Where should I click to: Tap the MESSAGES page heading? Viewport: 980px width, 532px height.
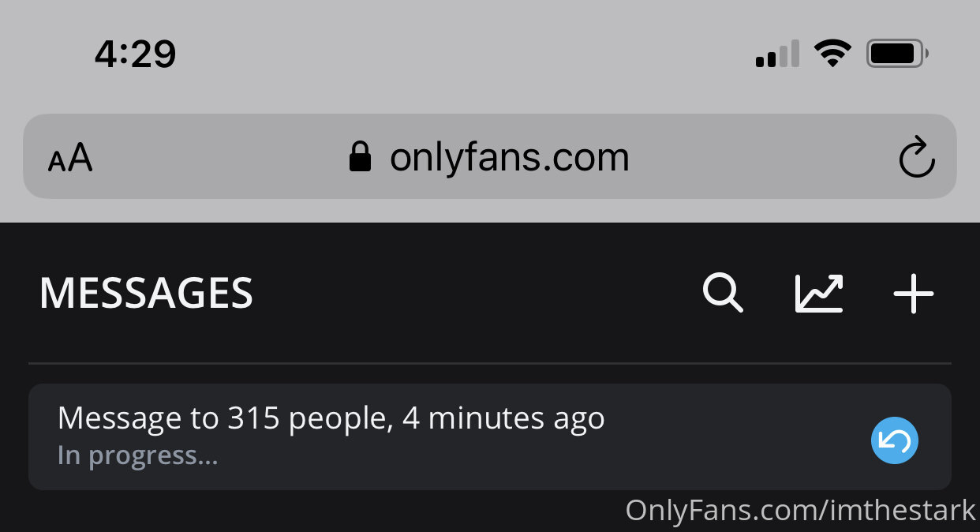pyautogui.click(x=146, y=293)
